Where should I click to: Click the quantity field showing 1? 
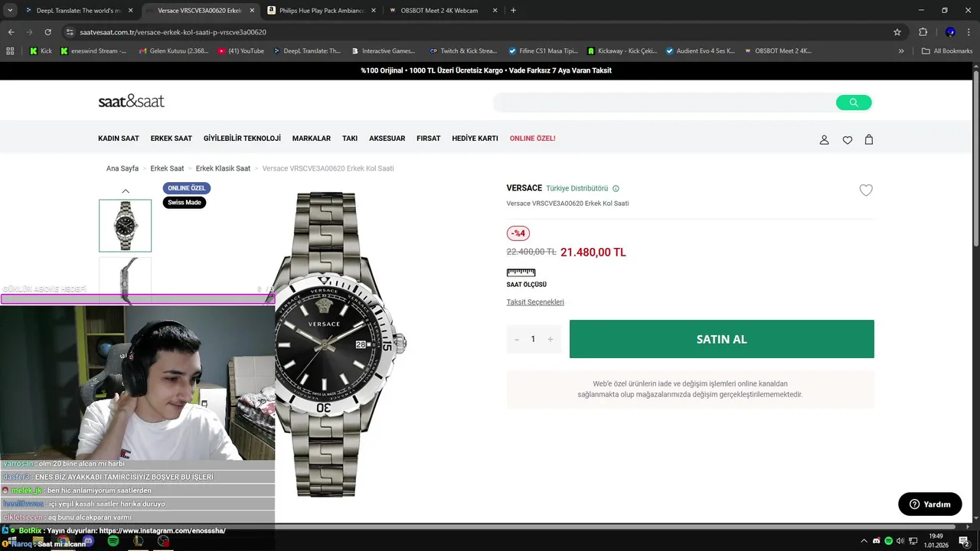coord(533,339)
